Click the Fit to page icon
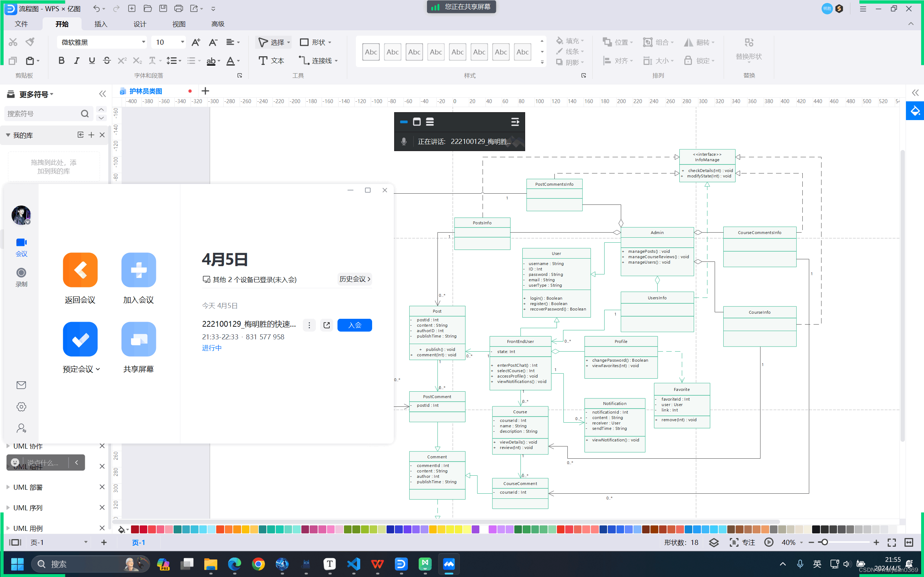The image size is (924, 577). (892, 542)
